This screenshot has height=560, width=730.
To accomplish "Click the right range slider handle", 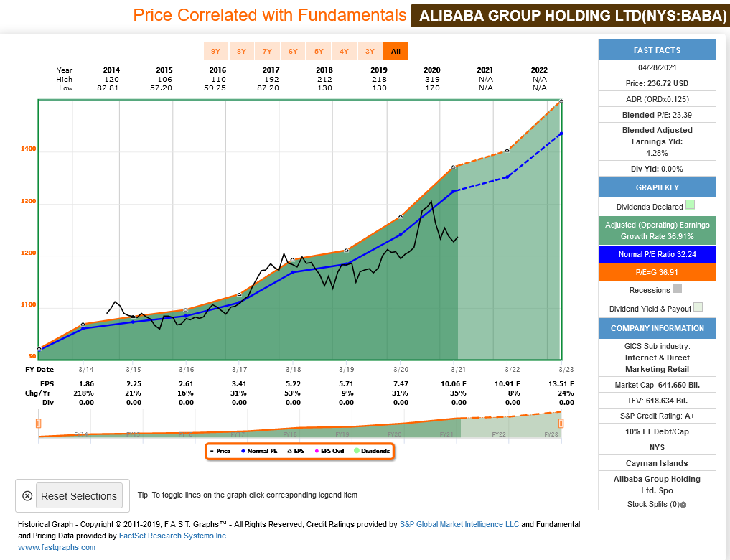I will pos(561,423).
